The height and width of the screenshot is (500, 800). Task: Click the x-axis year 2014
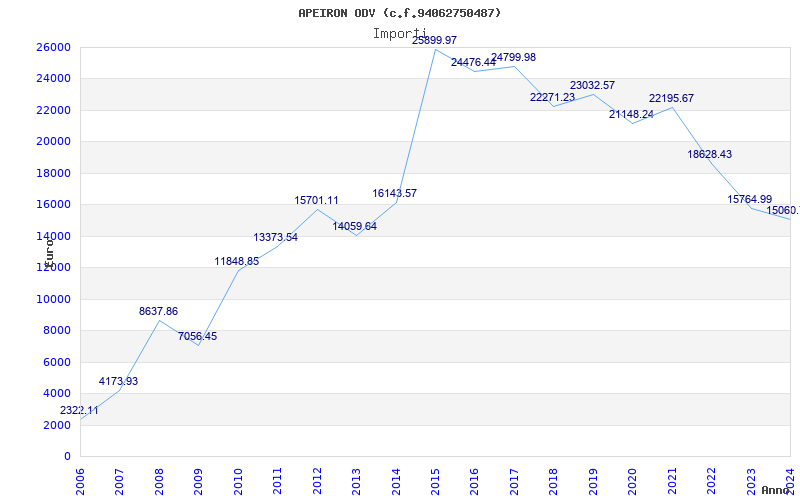coord(396,480)
